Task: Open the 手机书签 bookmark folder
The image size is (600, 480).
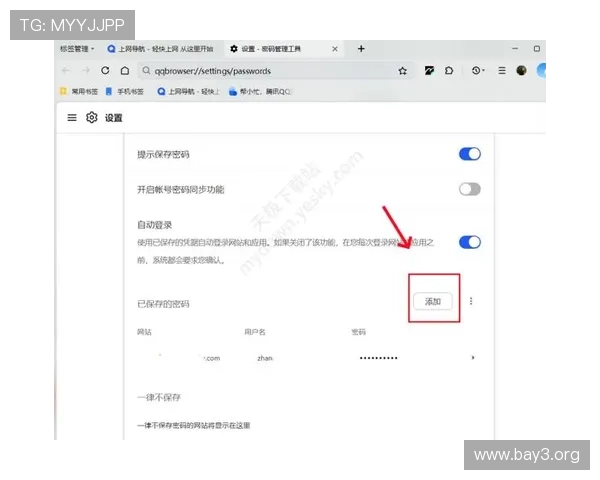Action: (x=125, y=91)
